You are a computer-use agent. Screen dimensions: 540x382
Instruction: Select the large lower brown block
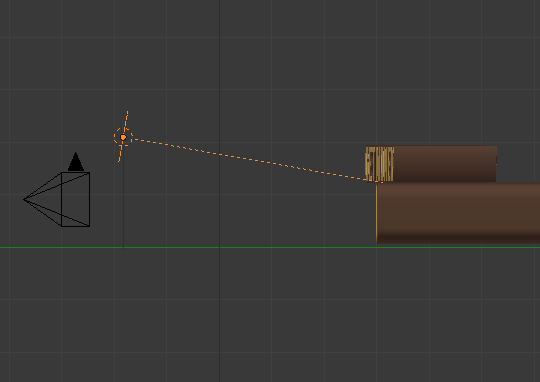[x=458, y=213]
